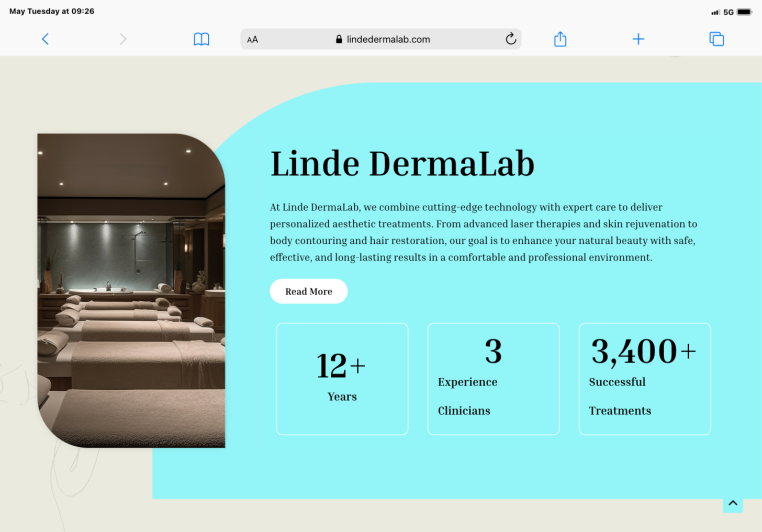The height and width of the screenshot is (532, 762).
Task: Tap the 'May Tuesday at 09:26' clock text
Action: [x=52, y=12]
